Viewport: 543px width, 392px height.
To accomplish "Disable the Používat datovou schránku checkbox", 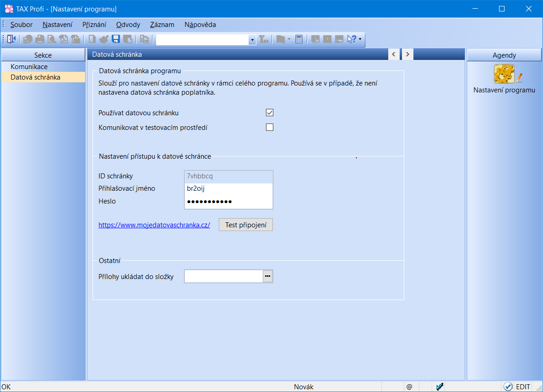I will (x=270, y=113).
